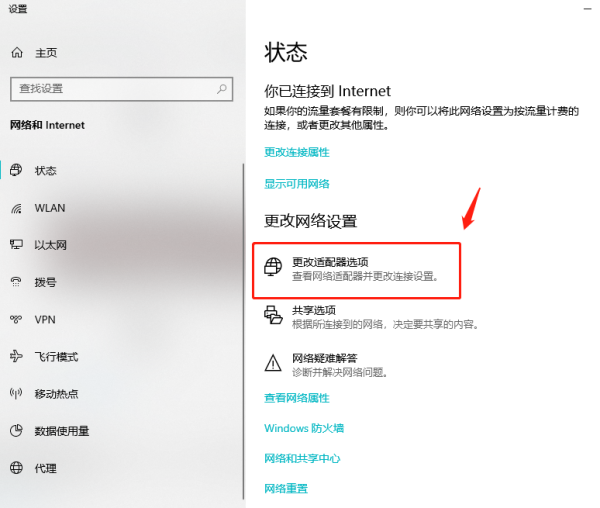Click the 状态 globe icon in the sidebar
The height and width of the screenshot is (508, 600).
pyautogui.click(x=16, y=170)
